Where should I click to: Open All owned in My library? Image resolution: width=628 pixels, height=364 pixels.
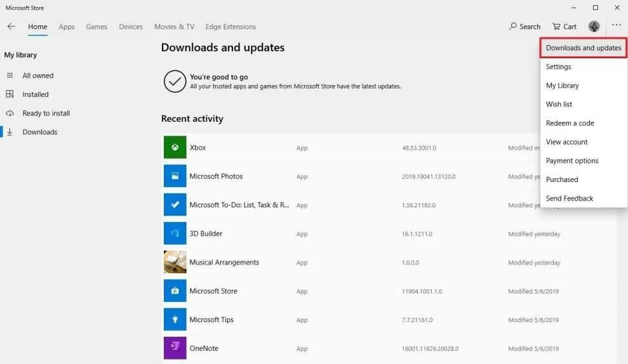(x=37, y=75)
